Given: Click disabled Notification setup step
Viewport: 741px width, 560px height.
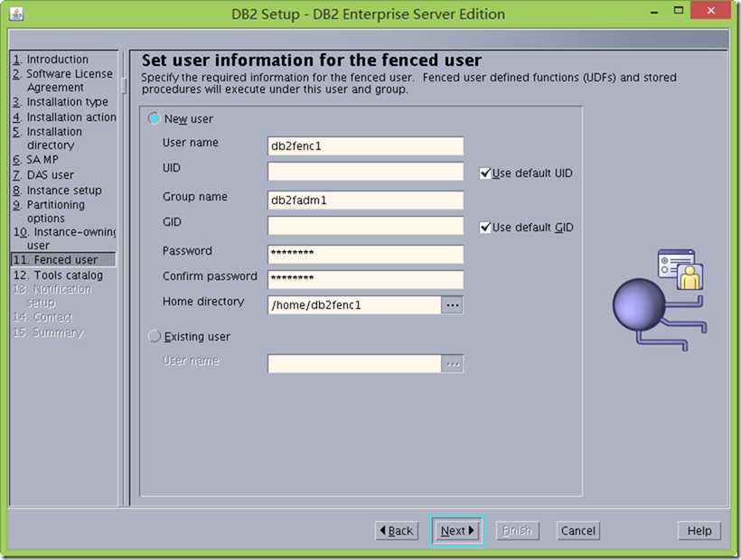Looking at the screenshot, I should click(x=53, y=295).
